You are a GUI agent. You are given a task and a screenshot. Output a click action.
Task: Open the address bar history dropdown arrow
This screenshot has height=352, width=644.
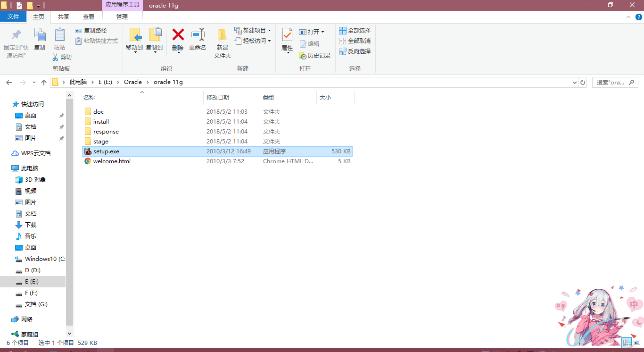574,82
